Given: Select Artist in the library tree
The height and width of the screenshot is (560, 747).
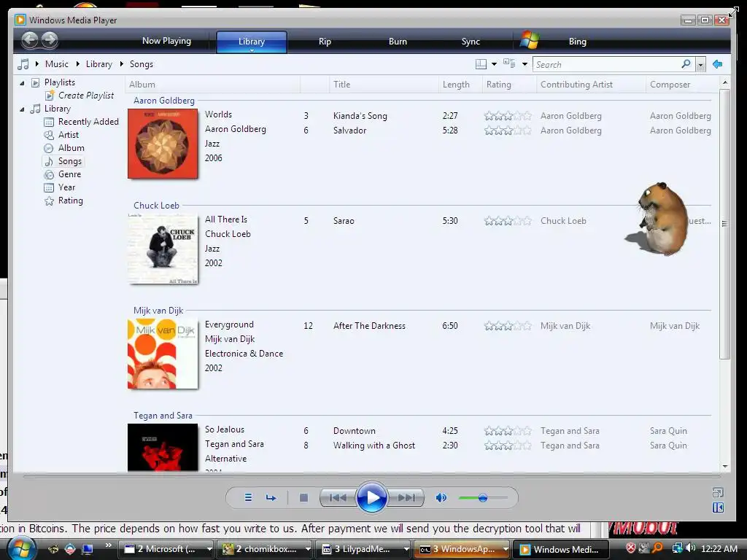Looking at the screenshot, I should pos(68,135).
